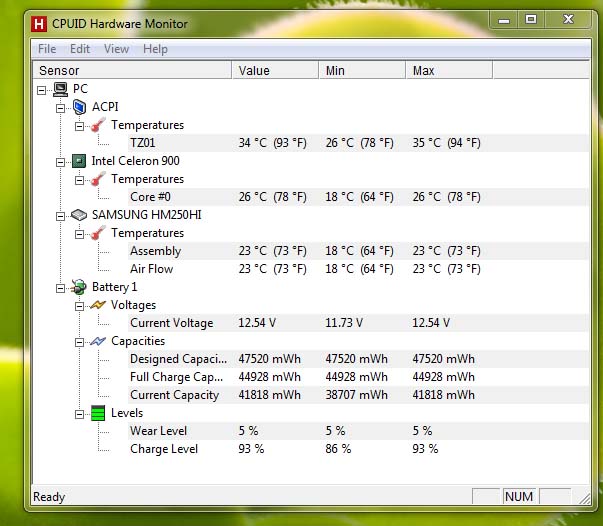Collapse the PC root node

[42, 90]
